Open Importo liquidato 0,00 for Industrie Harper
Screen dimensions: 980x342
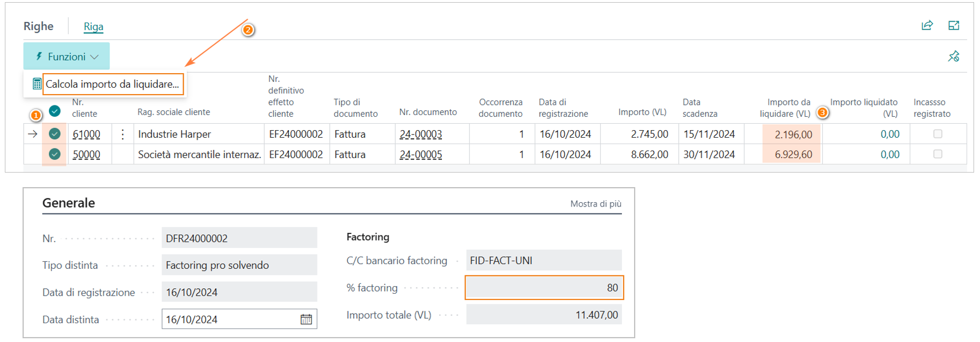click(890, 134)
